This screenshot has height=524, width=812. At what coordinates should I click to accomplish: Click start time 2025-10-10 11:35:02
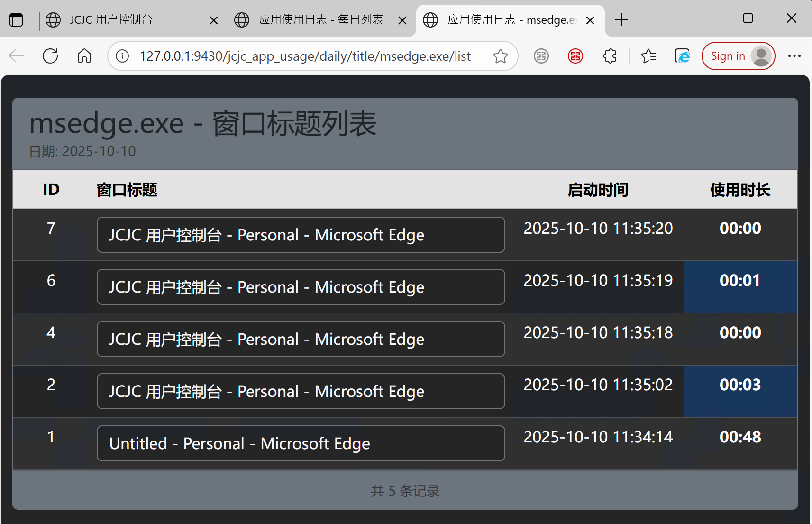click(598, 385)
